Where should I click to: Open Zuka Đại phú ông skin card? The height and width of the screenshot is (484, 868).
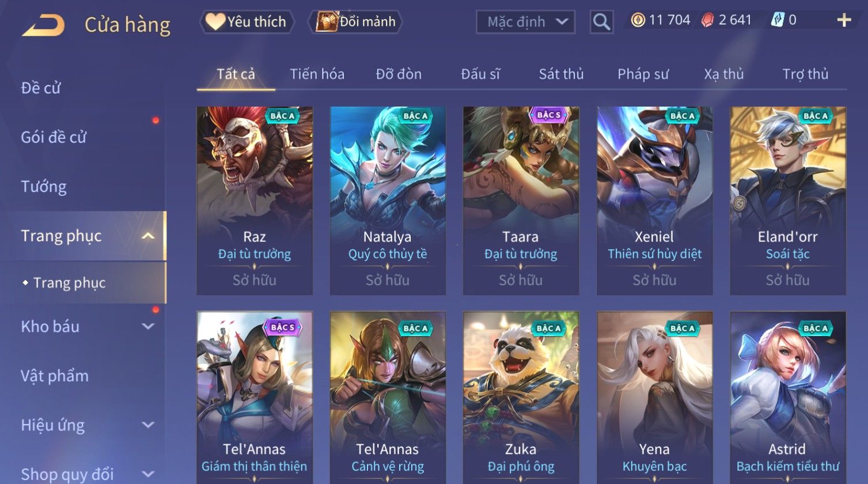tap(521, 398)
